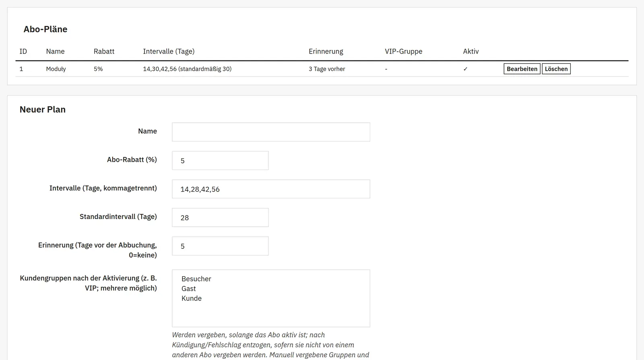Click the '14,30,42,56 (standardmäßig 30)' cell

point(187,69)
